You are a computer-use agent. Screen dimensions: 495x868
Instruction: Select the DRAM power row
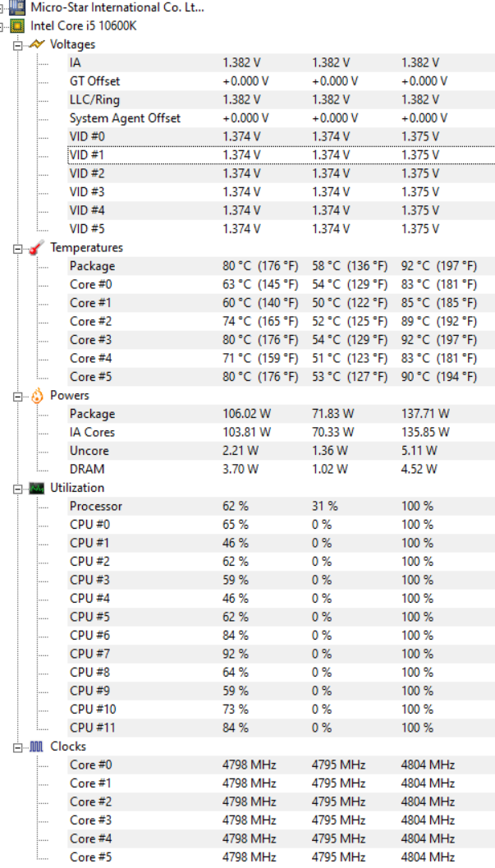87,469
